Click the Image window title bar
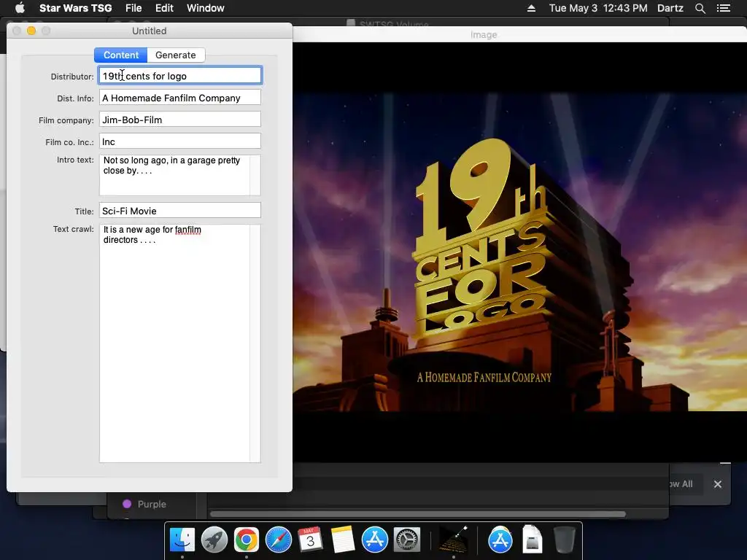The height and width of the screenshot is (560, 747). point(519,34)
